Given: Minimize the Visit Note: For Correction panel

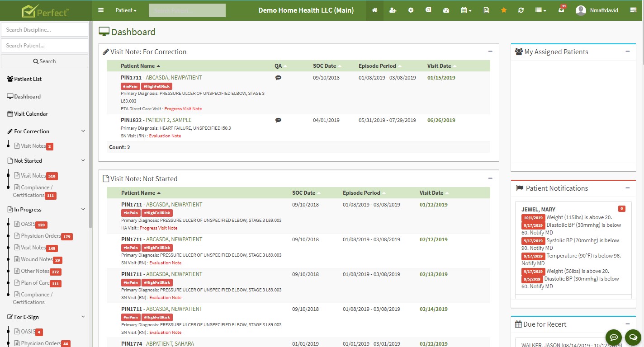Looking at the screenshot, I should point(490,52).
